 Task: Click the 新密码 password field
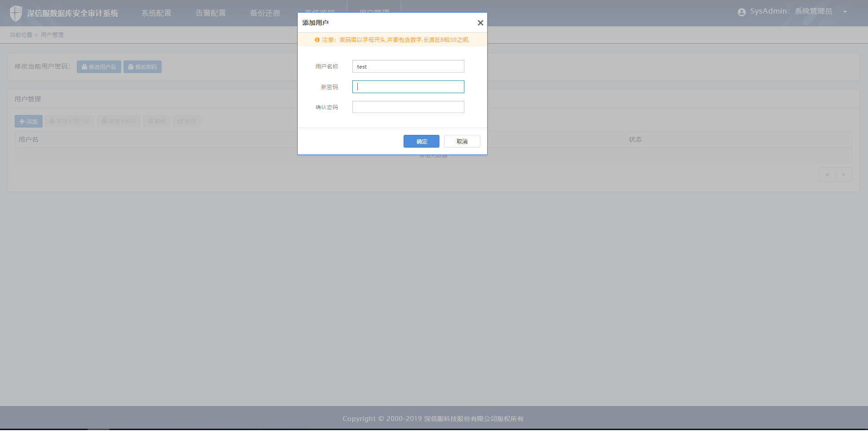pos(408,87)
